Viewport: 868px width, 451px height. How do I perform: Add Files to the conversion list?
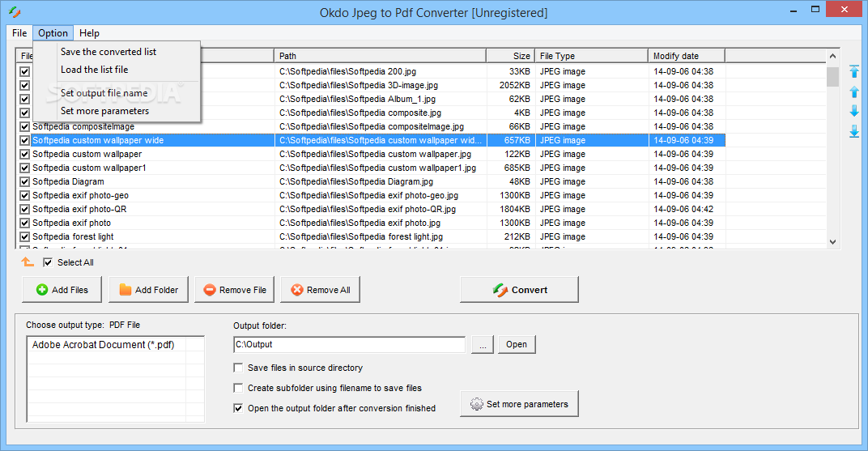pos(62,289)
